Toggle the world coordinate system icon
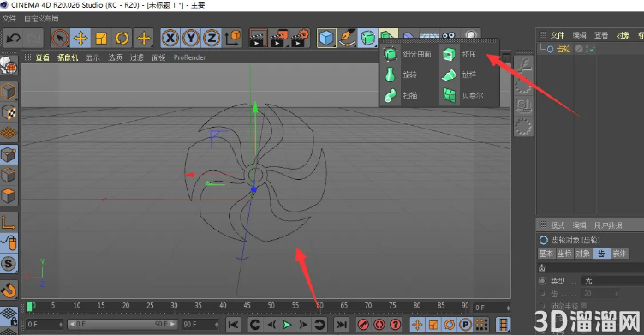Image resolution: width=644 pixels, height=335 pixels. pos(232,39)
